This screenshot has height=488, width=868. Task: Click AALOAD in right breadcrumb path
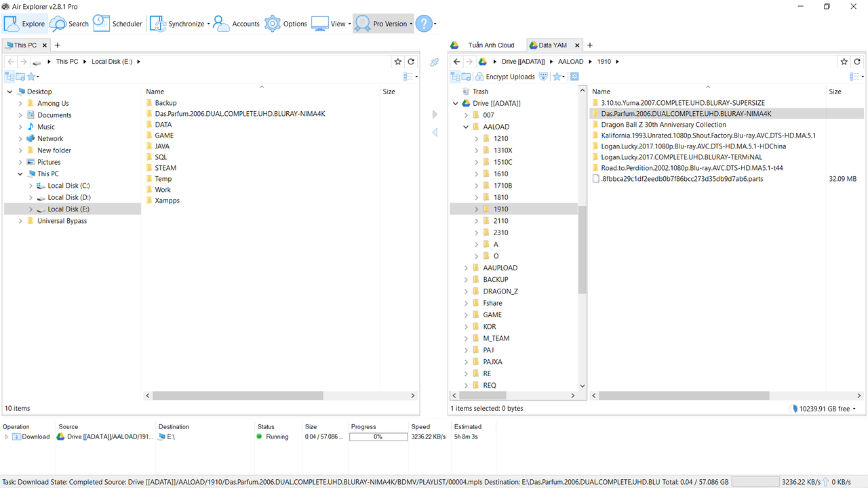(x=571, y=62)
